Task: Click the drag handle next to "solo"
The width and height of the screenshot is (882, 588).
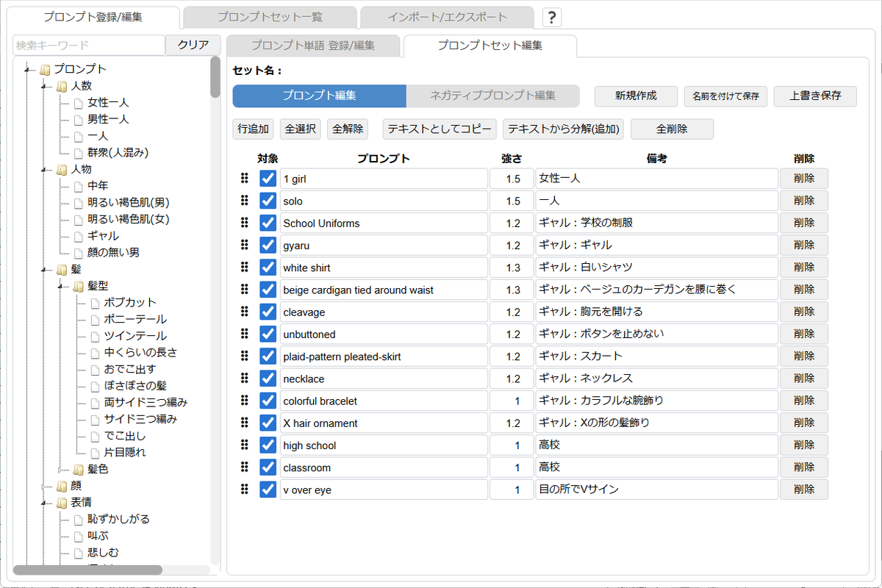Action: click(x=245, y=201)
